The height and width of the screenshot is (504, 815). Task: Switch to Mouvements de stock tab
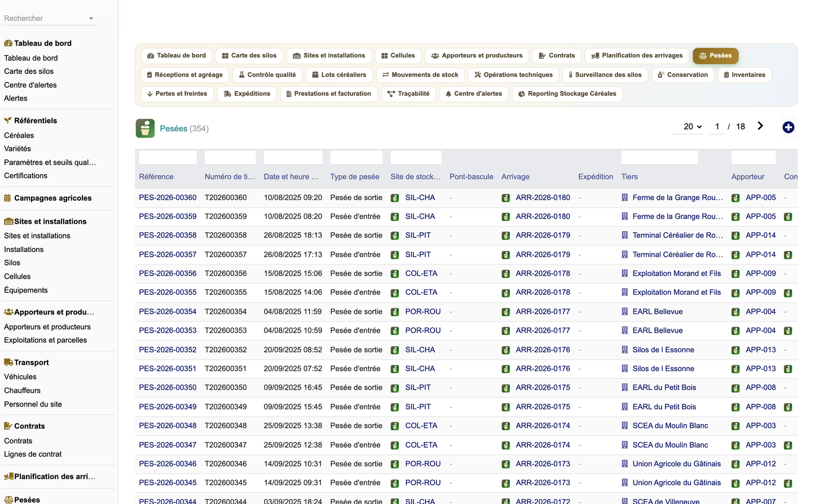click(420, 75)
